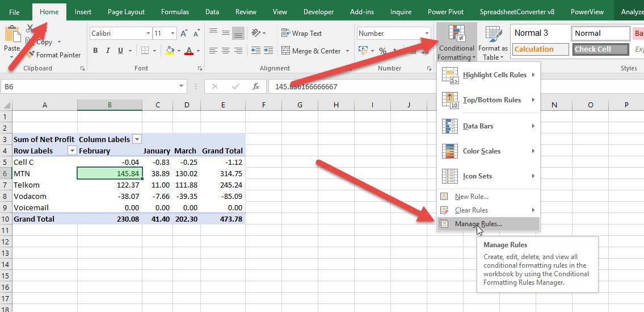Expand the Name Box dropdown arrow

click(x=181, y=86)
